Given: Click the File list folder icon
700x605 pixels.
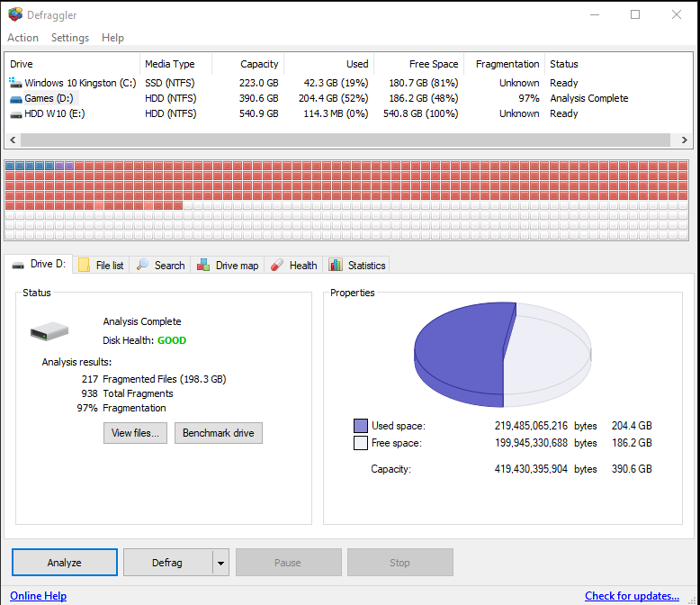Looking at the screenshot, I should [84, 265].
